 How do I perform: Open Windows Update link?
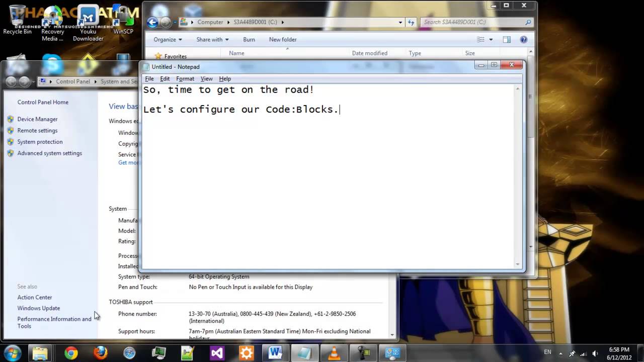39,308
